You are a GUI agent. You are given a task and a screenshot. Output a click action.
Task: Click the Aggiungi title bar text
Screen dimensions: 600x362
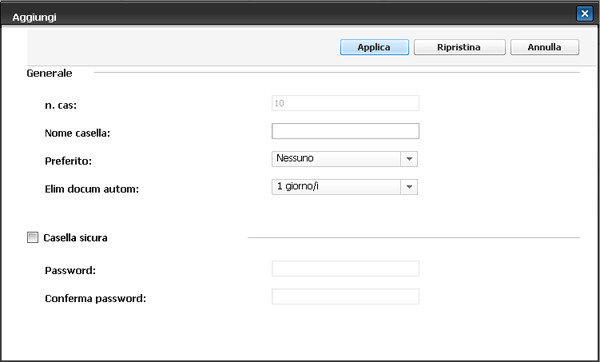34,17
